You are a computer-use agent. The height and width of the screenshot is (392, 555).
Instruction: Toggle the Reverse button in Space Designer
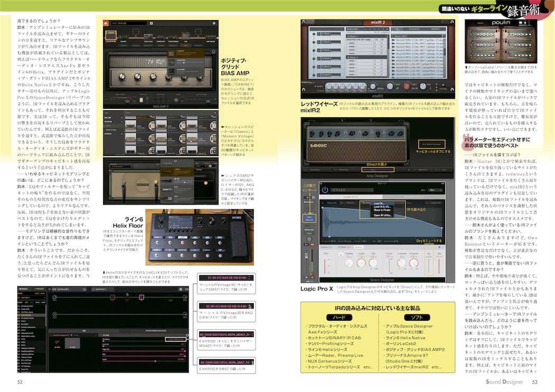click(358, 247)
